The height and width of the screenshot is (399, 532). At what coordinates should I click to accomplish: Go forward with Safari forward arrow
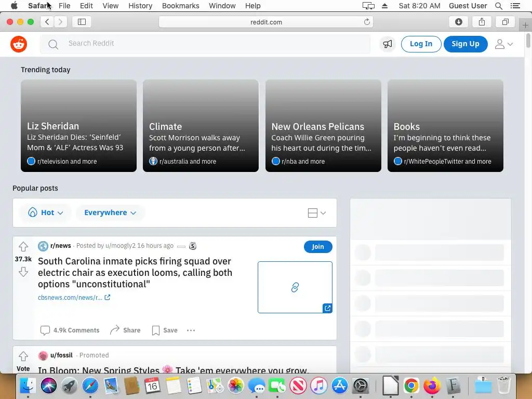click(60, 22)
